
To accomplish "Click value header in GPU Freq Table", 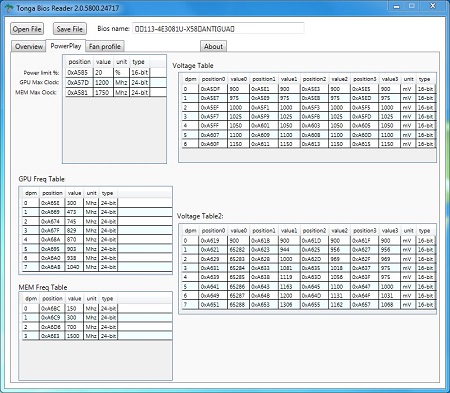I will click(x=74, y=193).
